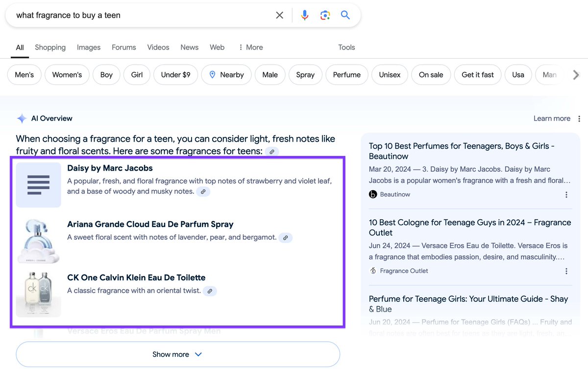Apply the Nearby location filter chip

click(226, 75)
